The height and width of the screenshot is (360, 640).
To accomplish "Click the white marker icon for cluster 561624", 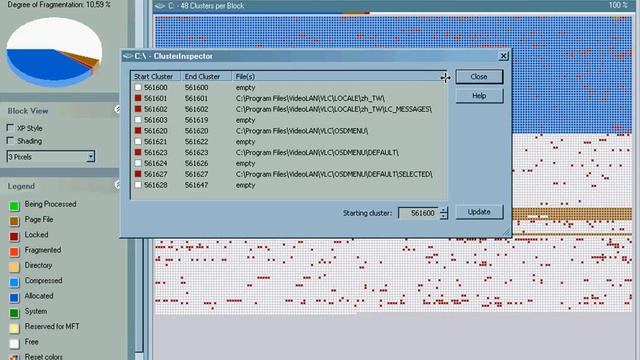I will [x=138, y=163].
